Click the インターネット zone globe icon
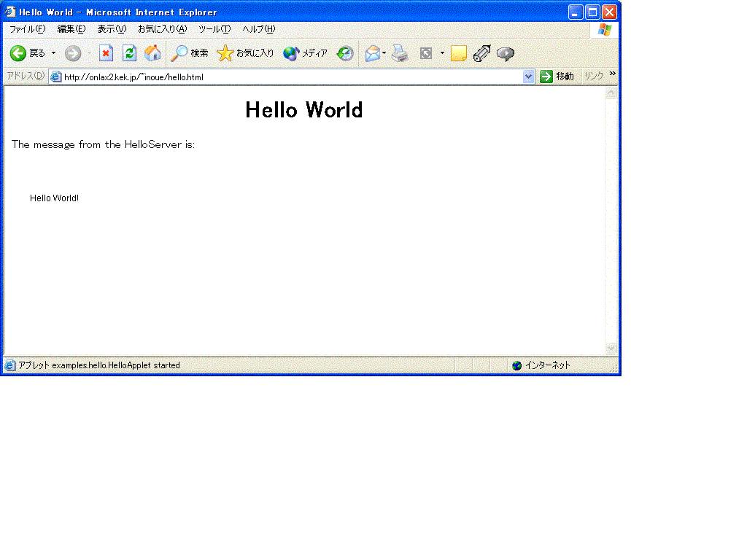747x560 pixels. 517,365
